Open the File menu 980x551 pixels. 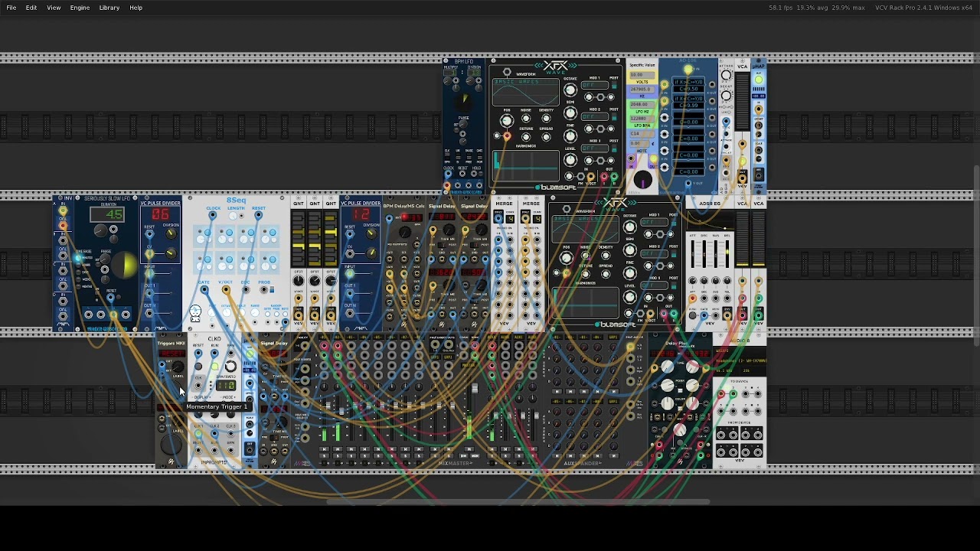click(x=11, y=8)
